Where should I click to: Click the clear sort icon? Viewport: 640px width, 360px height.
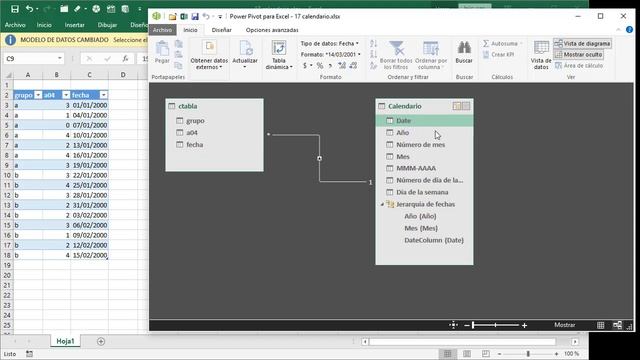(373, 65)
